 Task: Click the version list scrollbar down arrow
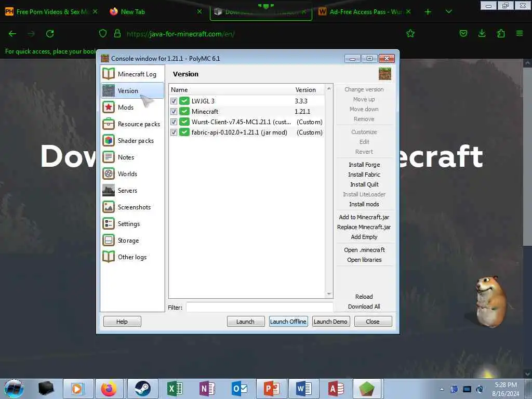tap(329, 294)
